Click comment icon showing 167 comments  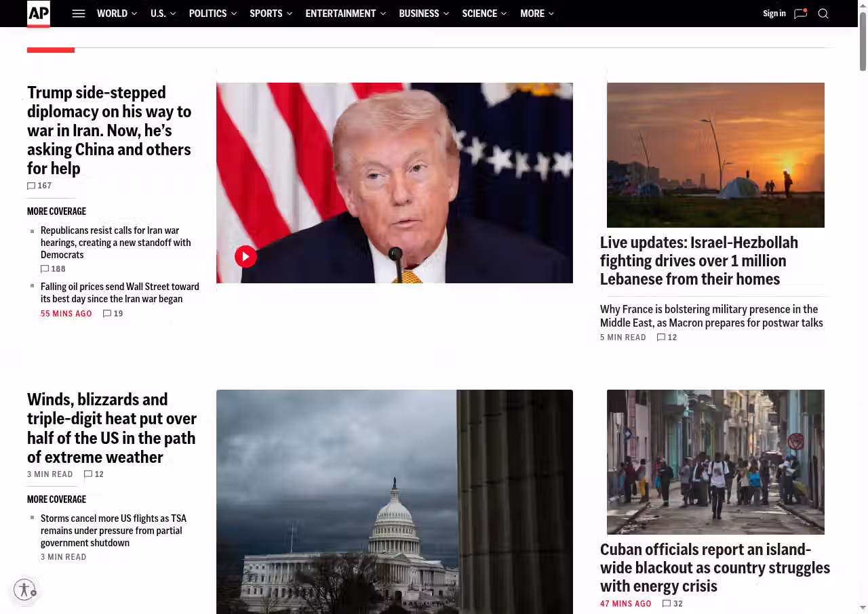tap(32, 186)
